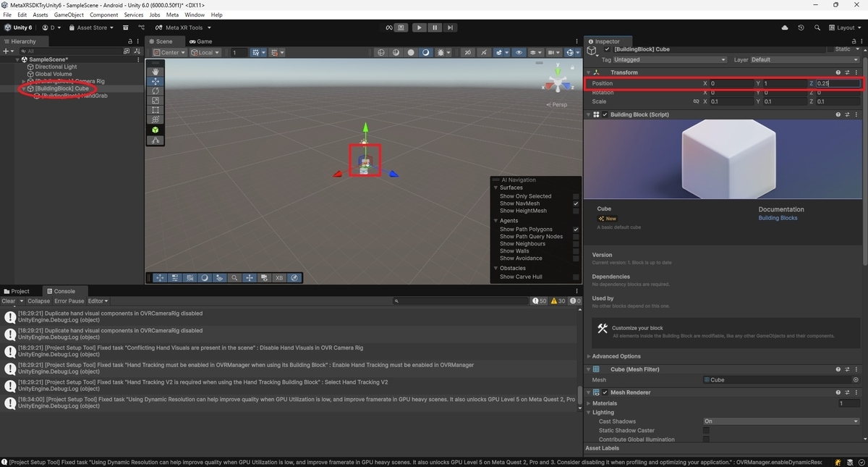The height and width of the screenshot is (467, 868).
Task: Open the Component menu
Action: [103, 14]
